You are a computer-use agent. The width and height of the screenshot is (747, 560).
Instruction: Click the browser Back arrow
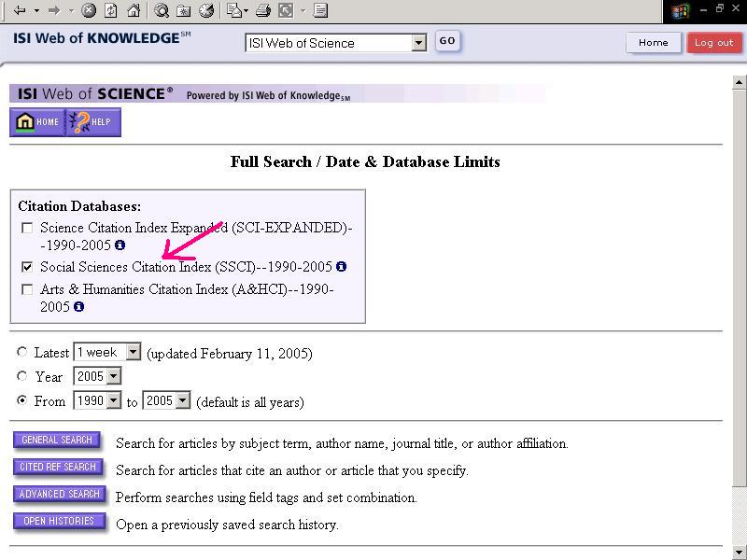pos(19,11)
